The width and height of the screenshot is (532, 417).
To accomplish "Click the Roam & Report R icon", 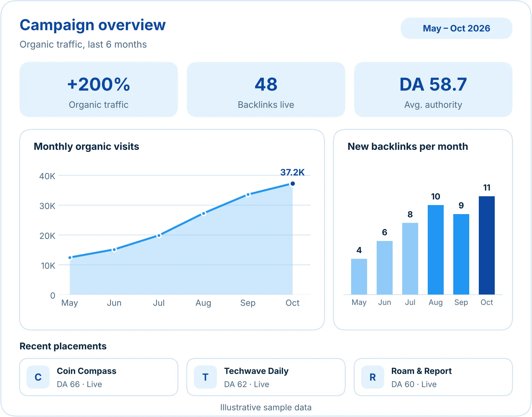I will [373, 377].
